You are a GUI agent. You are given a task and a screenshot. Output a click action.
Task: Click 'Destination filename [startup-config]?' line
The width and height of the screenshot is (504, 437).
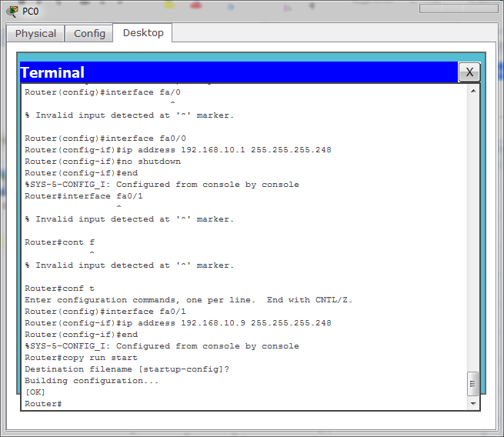pyautogui.click(x=127, y=369)
